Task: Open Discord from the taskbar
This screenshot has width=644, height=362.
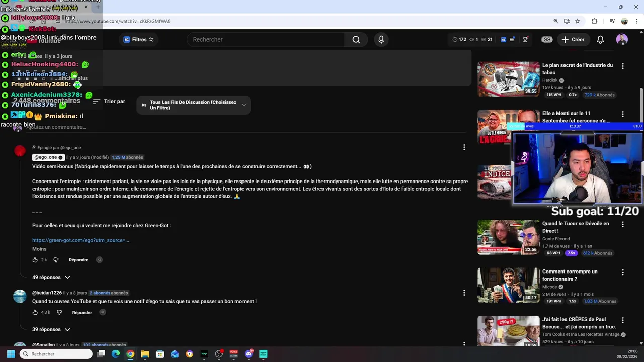Action: click(249, 354)
